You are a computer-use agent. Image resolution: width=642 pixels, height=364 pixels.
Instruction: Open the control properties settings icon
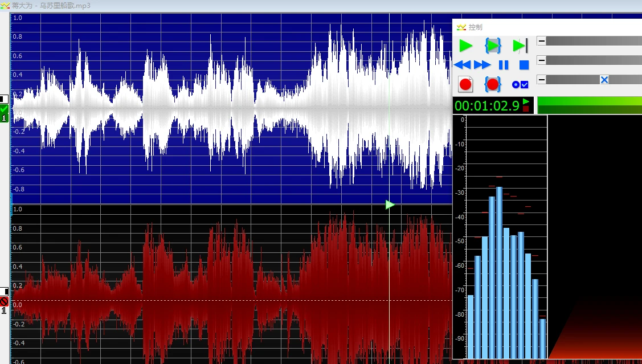tap(520, 85)
